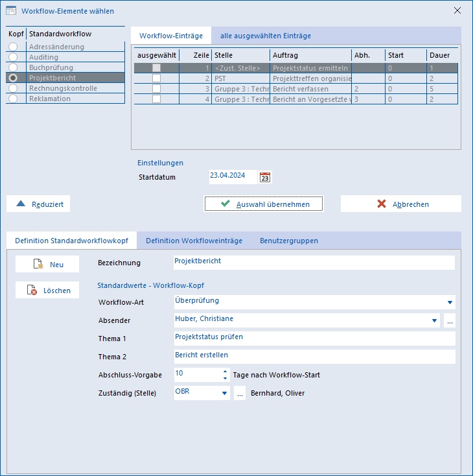Tick the checkbox for Projektstatus ermitteln row

157,67
